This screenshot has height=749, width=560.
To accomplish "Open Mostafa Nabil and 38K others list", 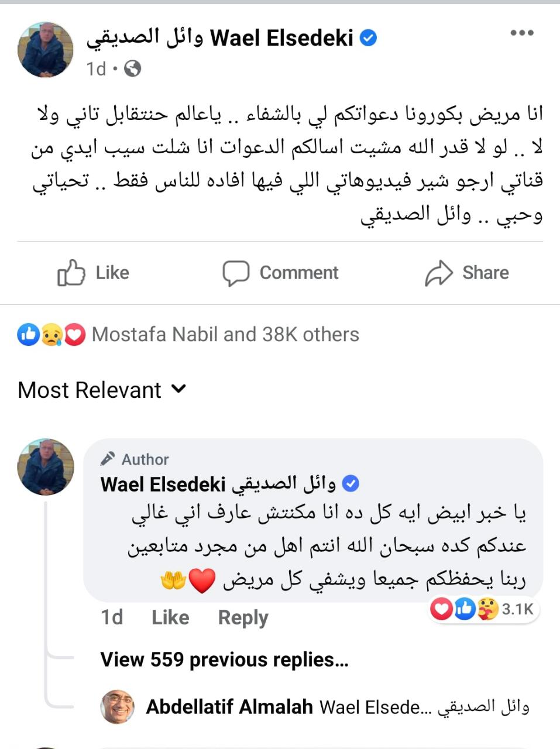I will [x=225, y=335].
